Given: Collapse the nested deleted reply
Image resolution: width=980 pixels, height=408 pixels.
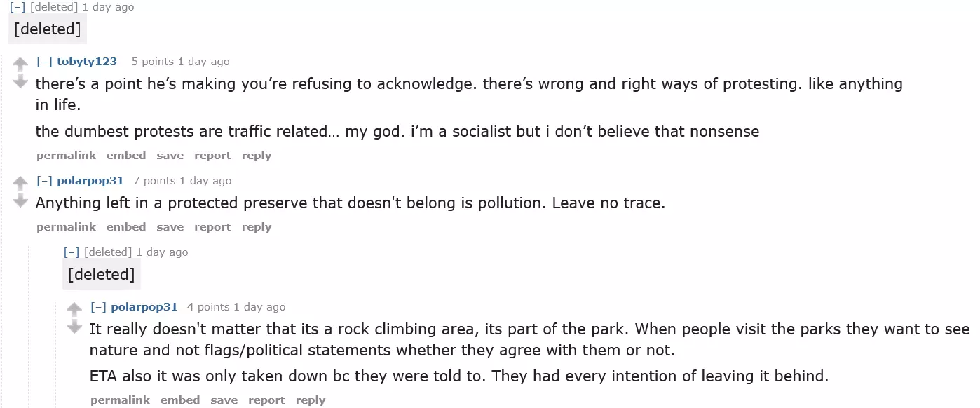Looking at the screenshot, I should click(x=72, y=252).
